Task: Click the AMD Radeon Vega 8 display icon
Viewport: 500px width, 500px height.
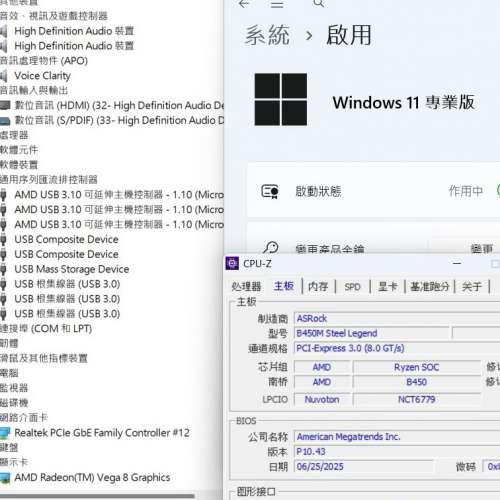Action: click(x=5, y=478)
